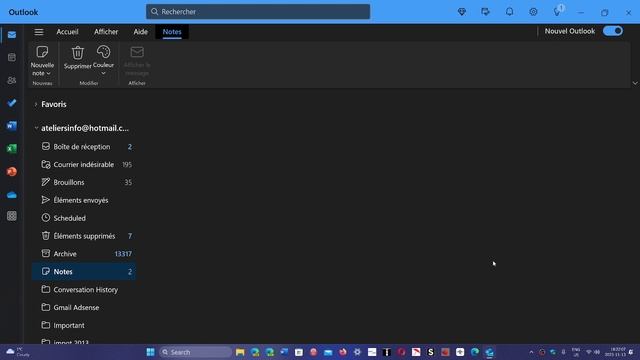Click the taskbar Search box

click(195, 352)
